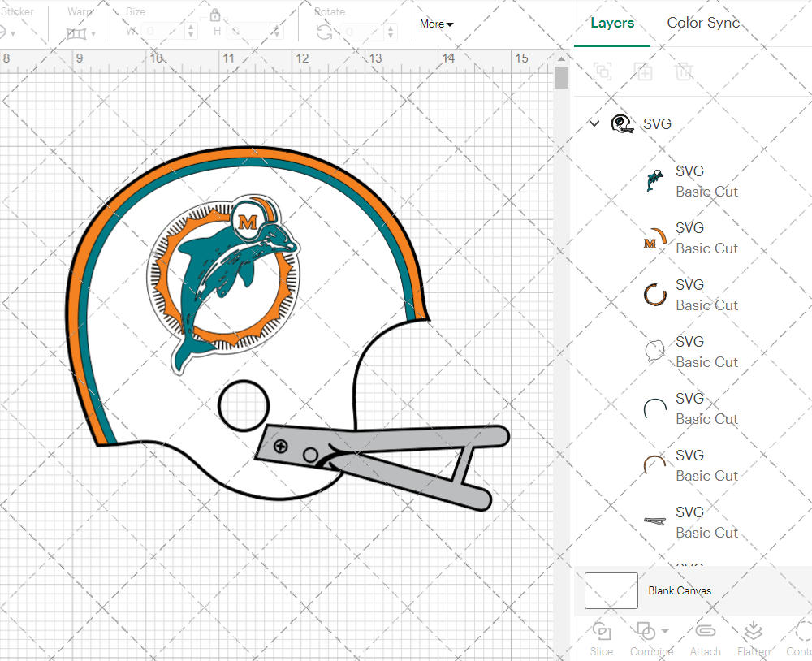Click the canvas vertical scrollbar thumb
The width and height of the screenshot is (812, 661).
click(x=561, y=78)
